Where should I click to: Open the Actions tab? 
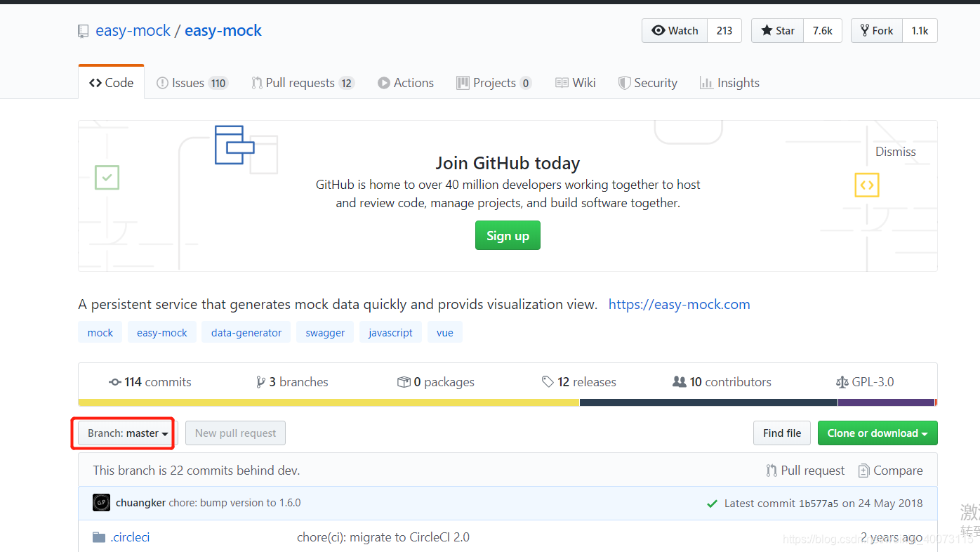pos(406,82)
